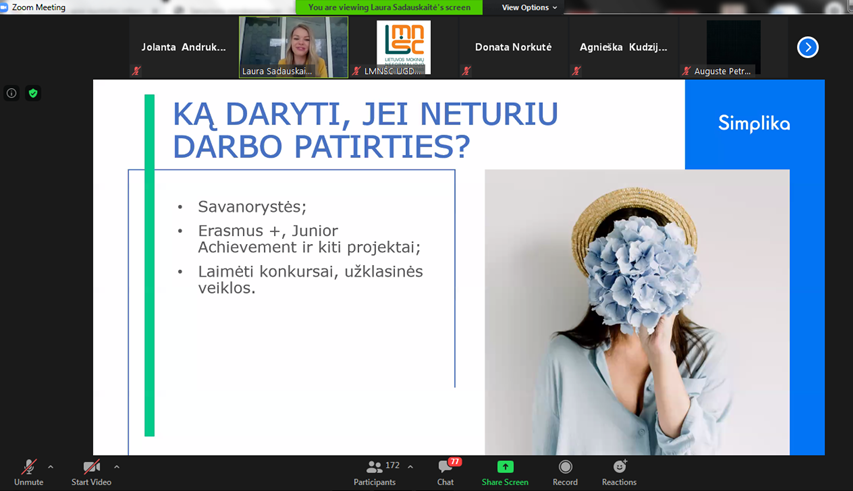853x491 pixels.
Task: Show next participants with arrow button
Action: 807,47
